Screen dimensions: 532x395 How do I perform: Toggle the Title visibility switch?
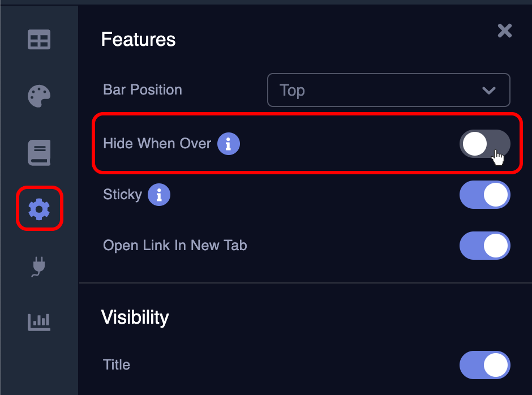coord(484,365)
